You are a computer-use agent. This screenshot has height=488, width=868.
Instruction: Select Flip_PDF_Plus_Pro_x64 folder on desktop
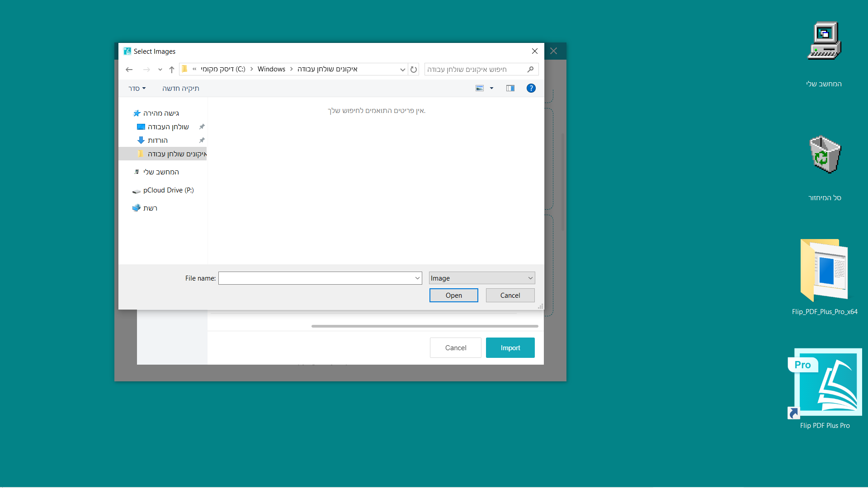[825, 271]
